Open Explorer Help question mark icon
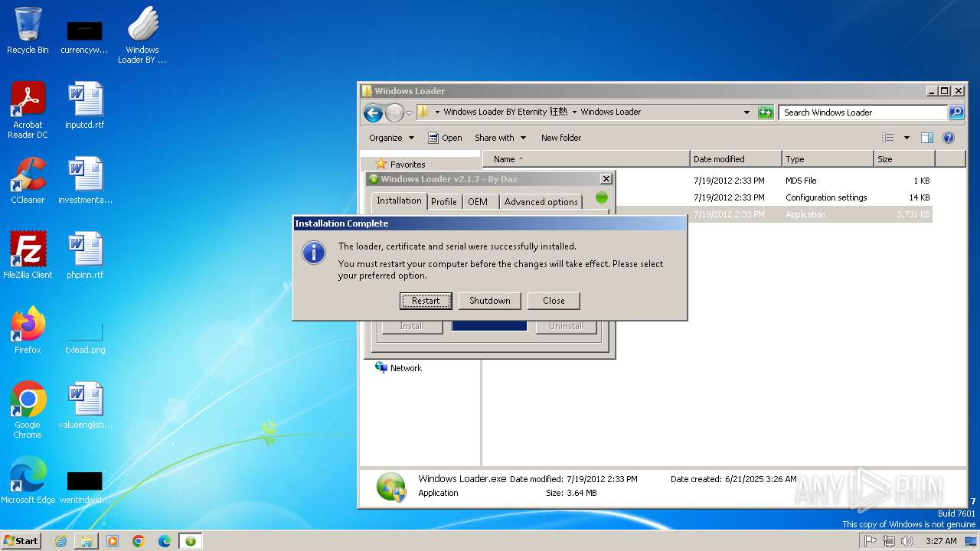Screen dimensions: 980x551 [949, 138]
